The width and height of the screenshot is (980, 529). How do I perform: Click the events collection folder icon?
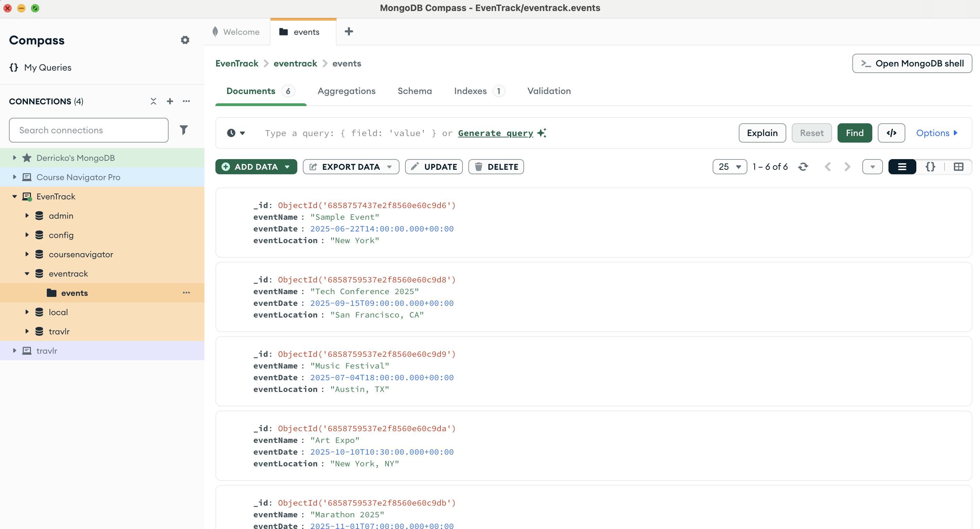coord(51,293)
